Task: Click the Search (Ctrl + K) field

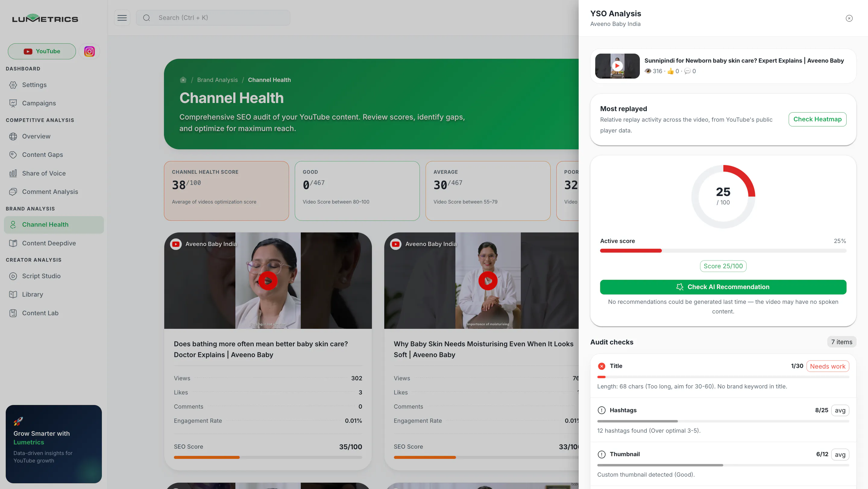Action: pyautogui.click(x=213, y=18)
